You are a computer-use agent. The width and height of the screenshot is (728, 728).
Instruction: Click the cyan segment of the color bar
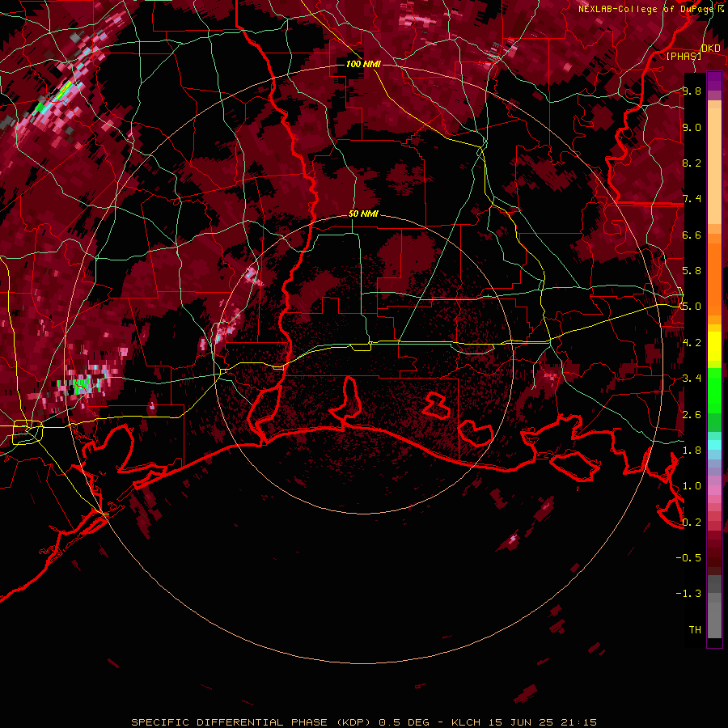point(714,445)
